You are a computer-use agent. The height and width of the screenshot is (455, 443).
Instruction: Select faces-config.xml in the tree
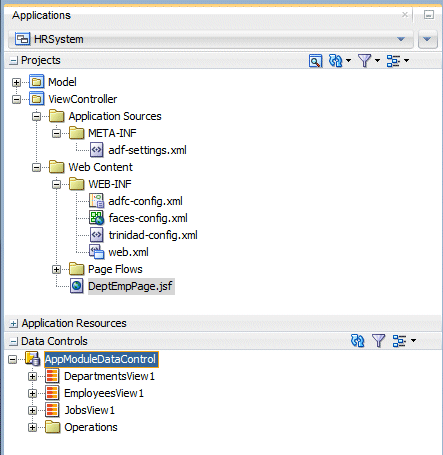pyautogui.click(x=148, y=218)
